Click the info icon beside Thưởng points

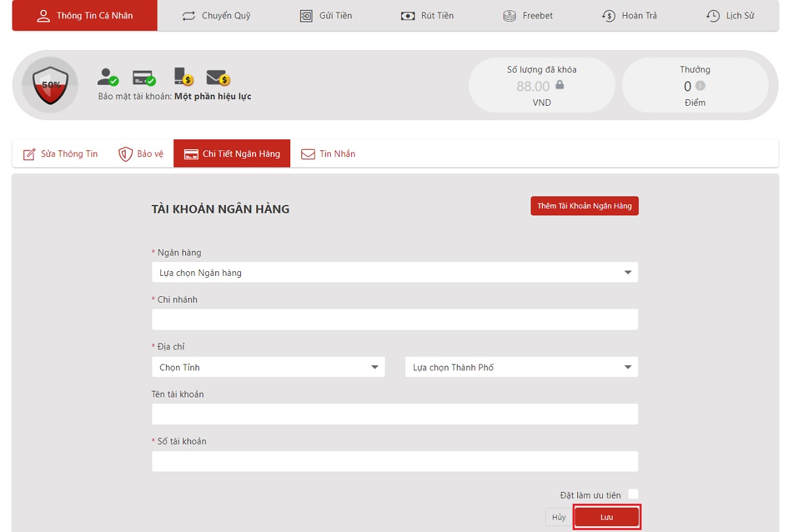click(x=700, y=86)
